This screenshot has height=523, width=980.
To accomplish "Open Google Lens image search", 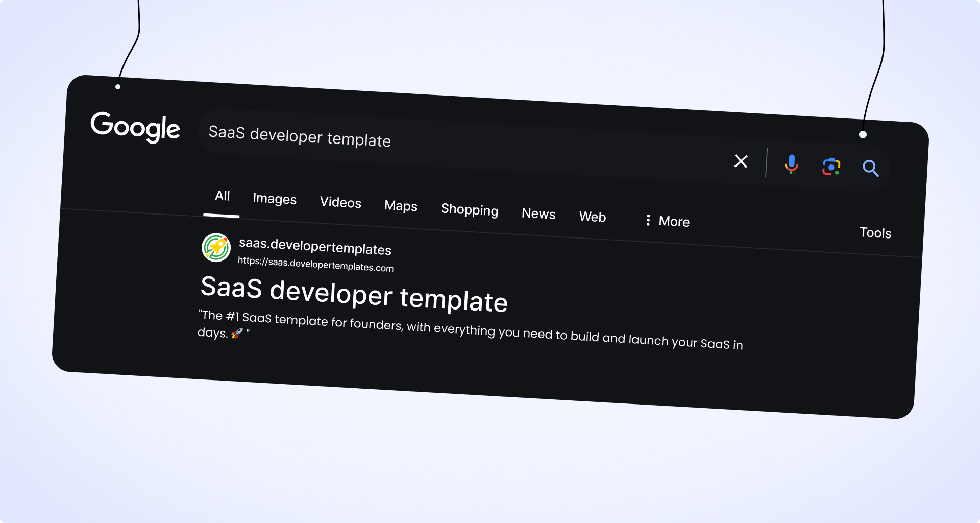I will [x=831, y=167].
